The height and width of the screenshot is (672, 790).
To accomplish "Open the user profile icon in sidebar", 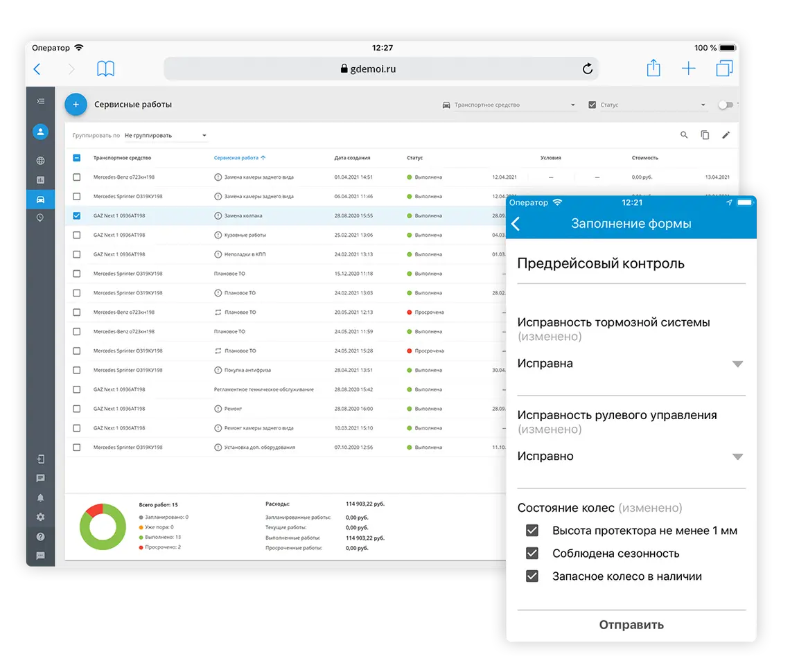I will [x=40, y=132].
